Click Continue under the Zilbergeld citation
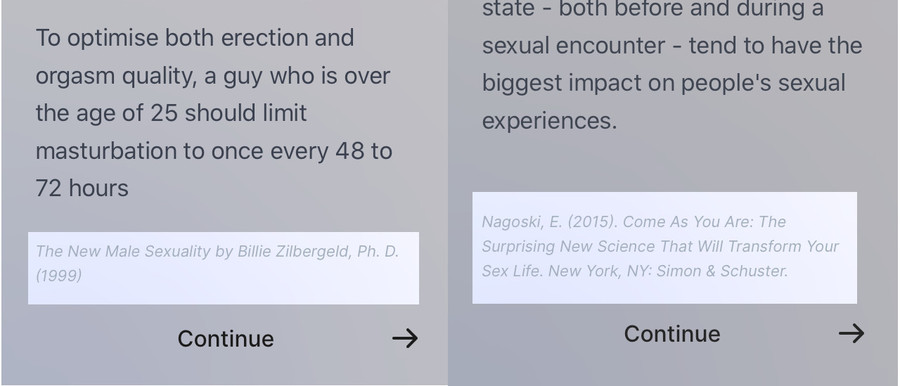 226,338
